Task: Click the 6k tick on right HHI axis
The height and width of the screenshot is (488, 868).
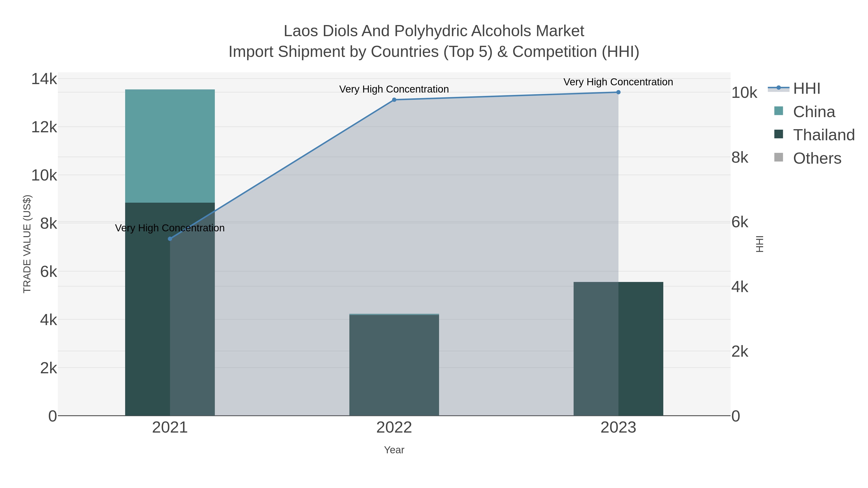Action: click(x=740, y=222)
